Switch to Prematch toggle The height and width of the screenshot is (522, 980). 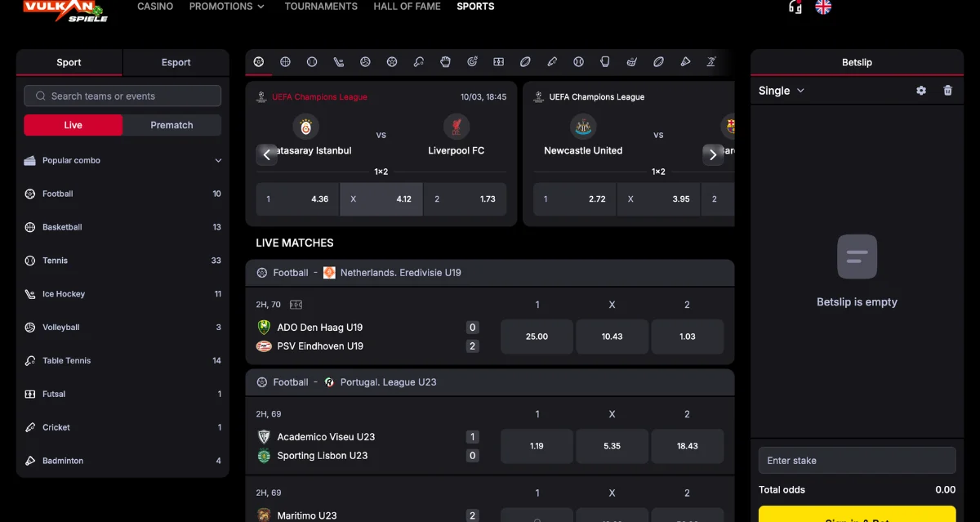pyautogui.click(x=171, y=125)
